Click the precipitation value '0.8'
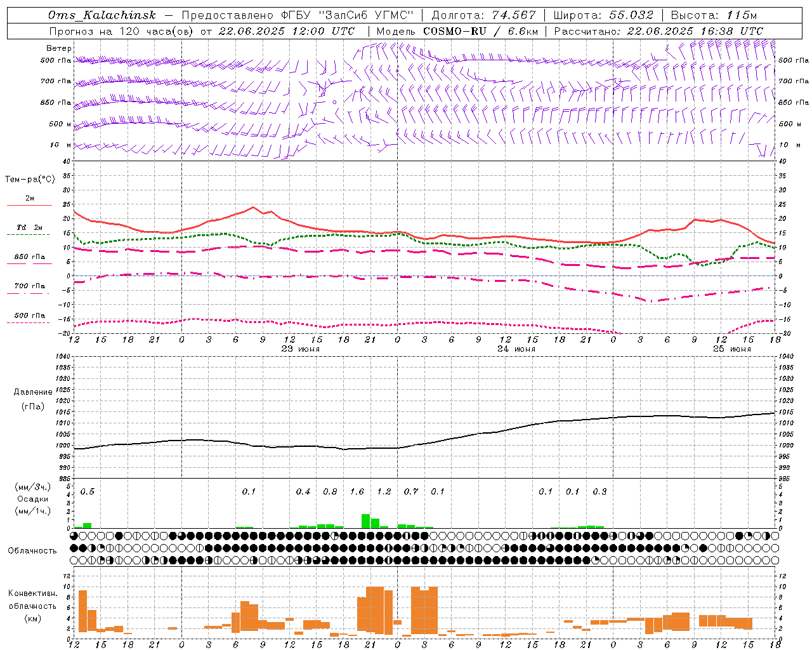Viewport: 812px width, 650px height. (330, 492)
